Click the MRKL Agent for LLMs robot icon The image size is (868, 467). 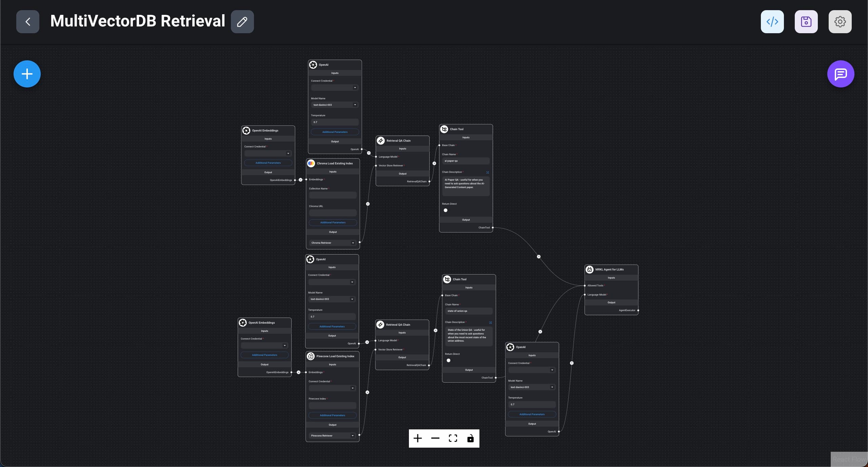click(x=590, y=269)
